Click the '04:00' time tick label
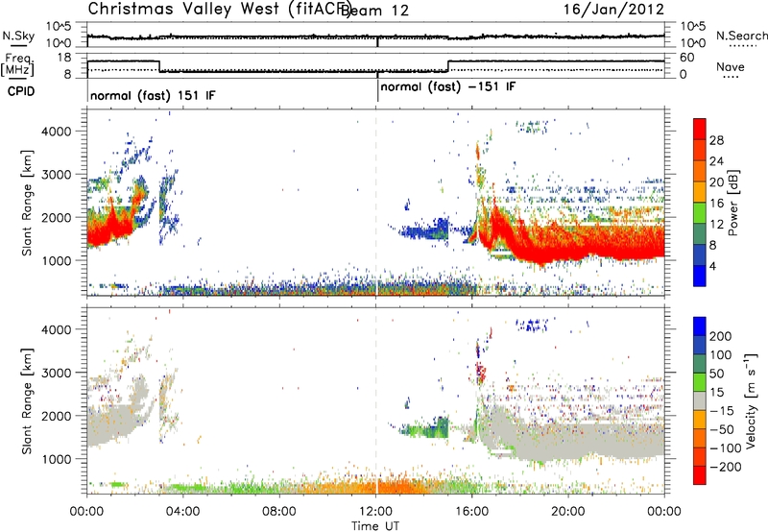 [183, 512]
